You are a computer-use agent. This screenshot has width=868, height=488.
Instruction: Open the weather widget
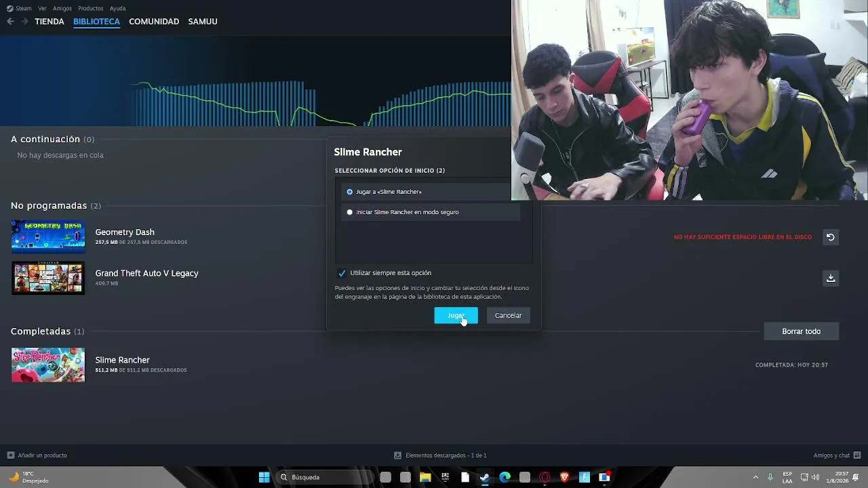29,477
